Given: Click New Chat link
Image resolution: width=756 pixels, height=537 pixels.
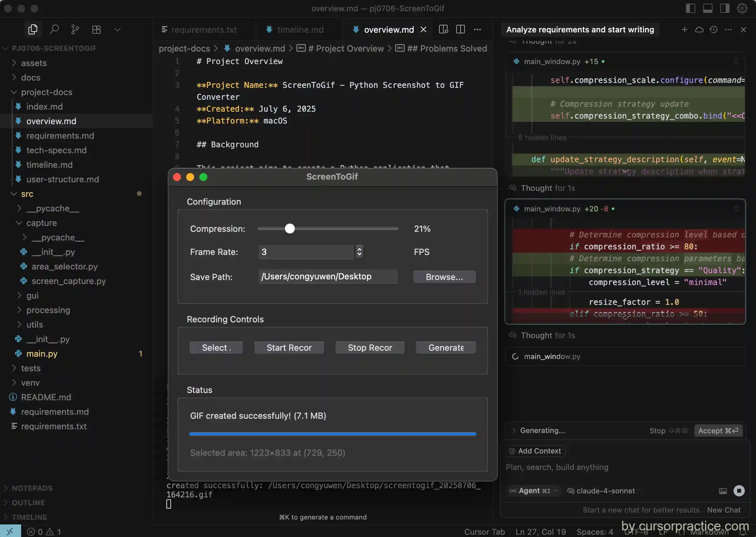Looking at the screenshot, I should 724,510.
